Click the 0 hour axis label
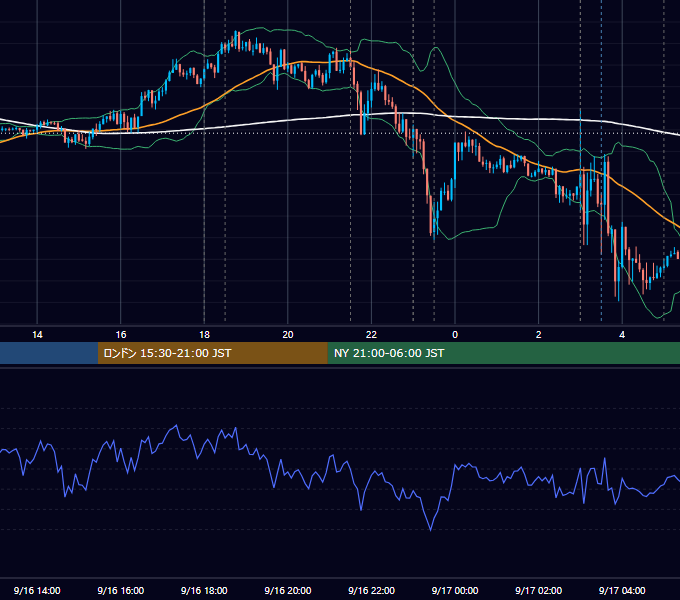680x600 pixels. pos(455,335)
